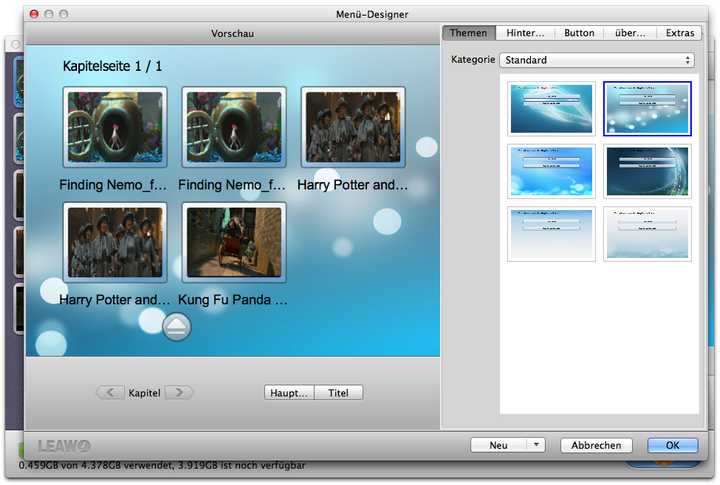Switch to the über... tab
Image resolution: width=720 pixels, height=485 pixels.
tap(630, 33)
